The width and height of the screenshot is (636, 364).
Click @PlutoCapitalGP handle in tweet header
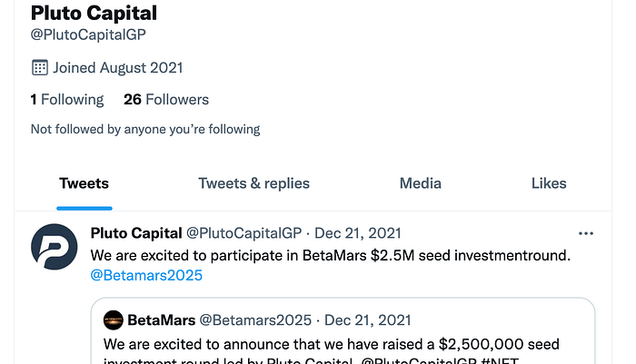243,233
